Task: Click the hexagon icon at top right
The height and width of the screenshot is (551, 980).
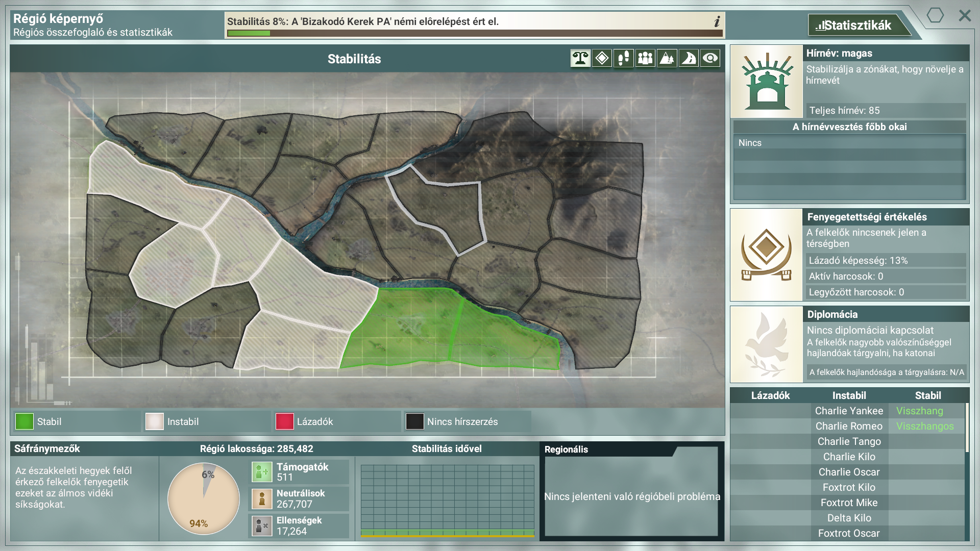Action: coord(935,15)
